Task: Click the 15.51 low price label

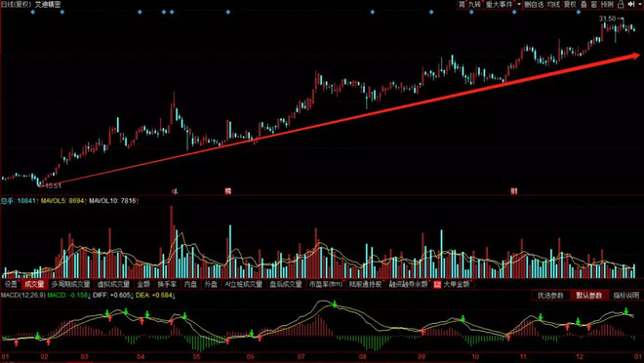Action: click(x=54, y=185)
